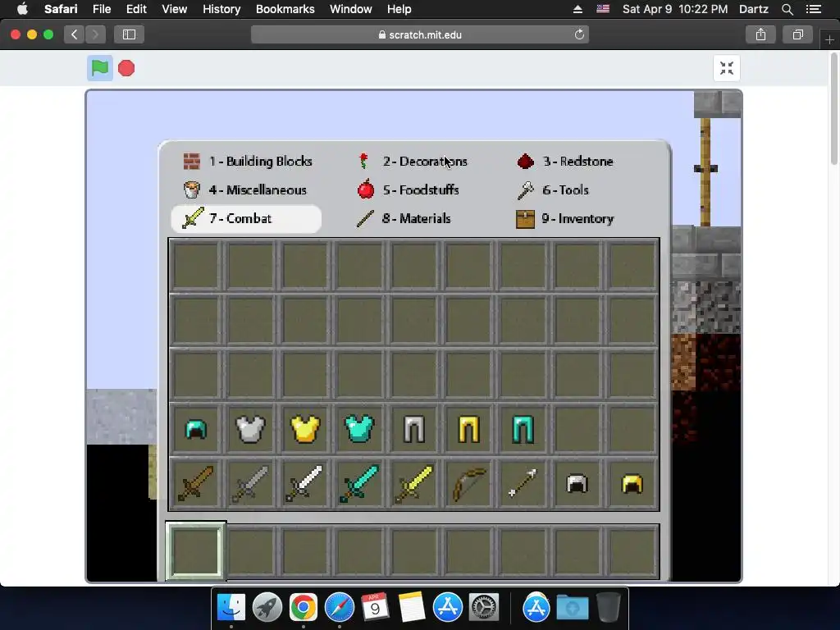840x630 pixels.
Task: Click the Safari back button
Action: pos(75,34)
